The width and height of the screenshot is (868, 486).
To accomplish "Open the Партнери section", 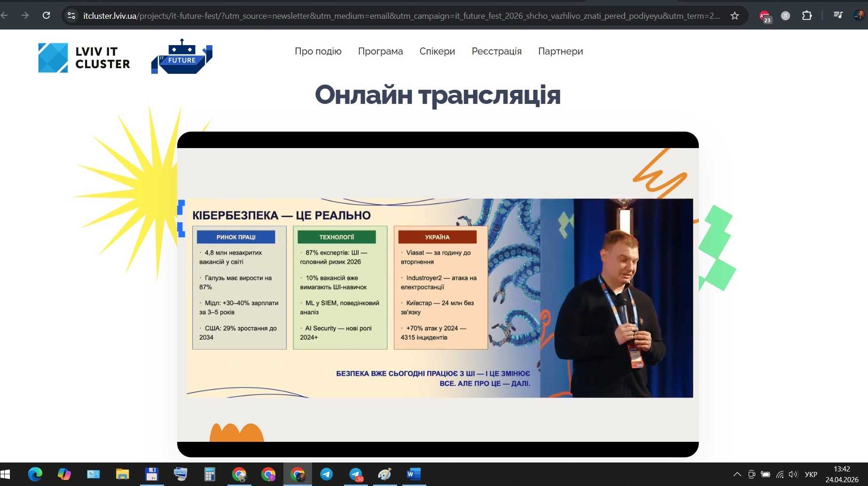I will coord(560,51).
